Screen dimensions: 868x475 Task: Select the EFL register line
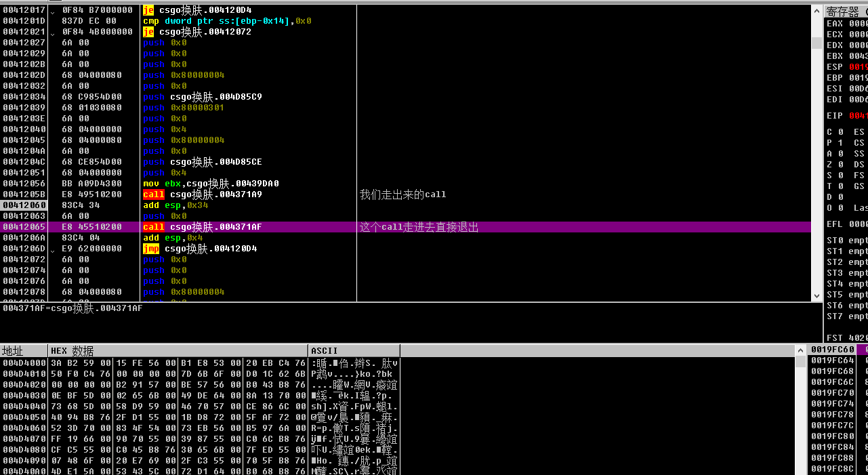point(847,224)
